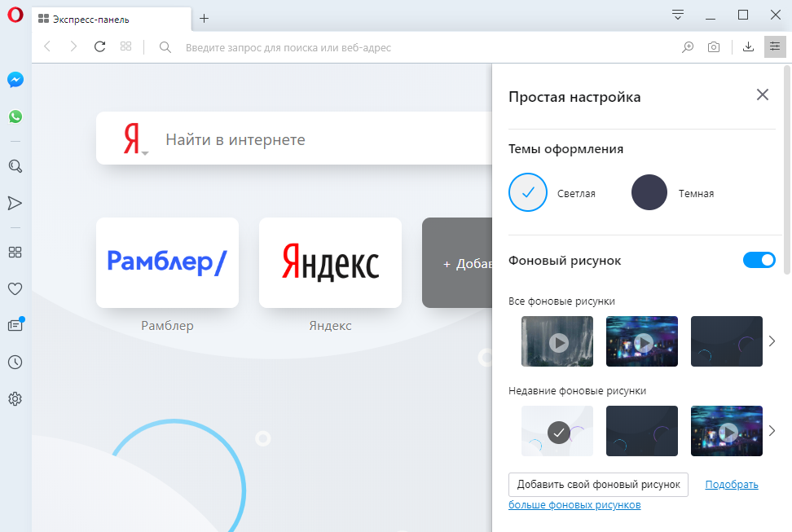The height and width of the screenshot is (532, 792).
Task: Open a new tab with plus button
Action: pos(204,19)
